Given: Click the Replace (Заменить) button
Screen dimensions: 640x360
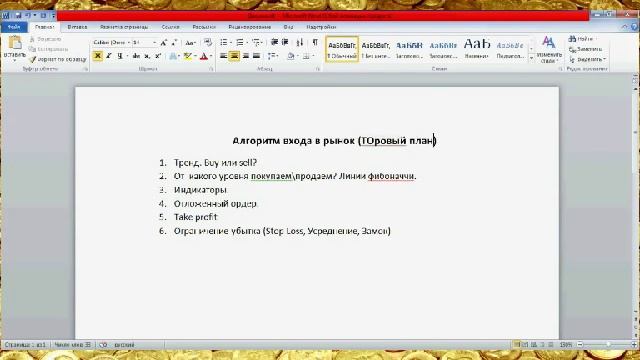Looking at the screenshot, I should 585,49.
